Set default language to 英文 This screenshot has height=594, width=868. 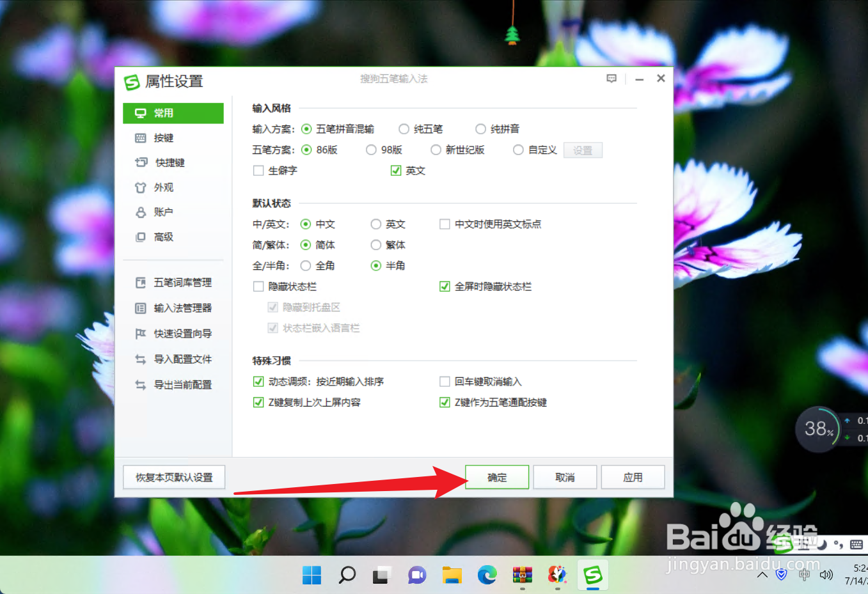point(376,224)
